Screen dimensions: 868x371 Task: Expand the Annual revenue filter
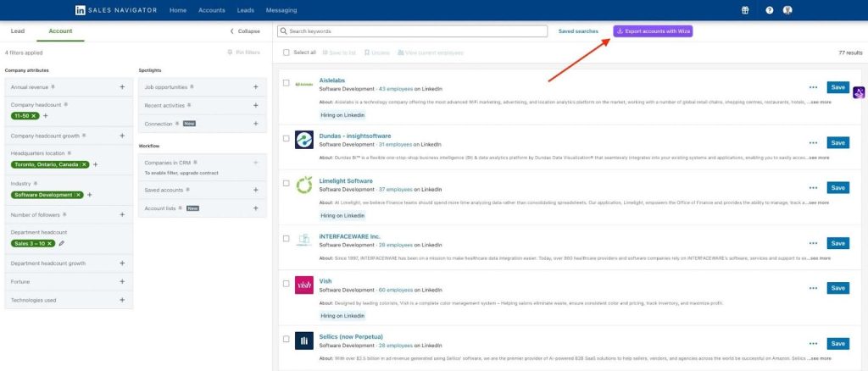(x=122, y=87)
